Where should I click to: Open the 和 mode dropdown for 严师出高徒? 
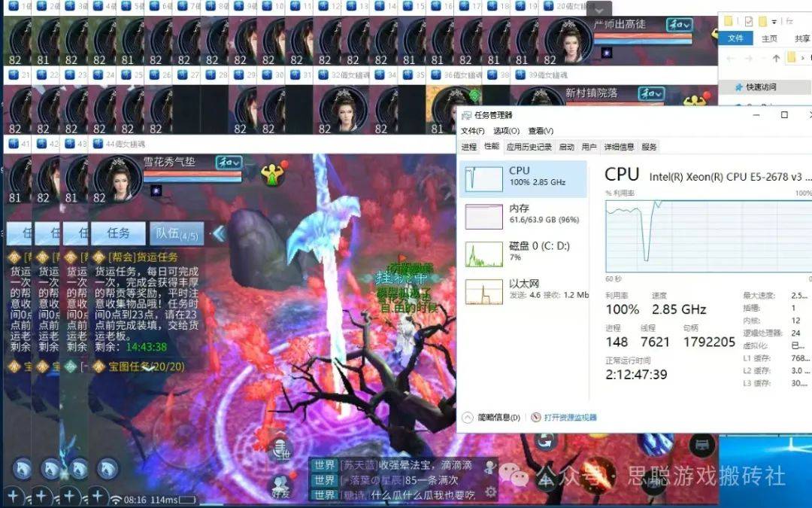pyautogui.click(x=679, y=24)
